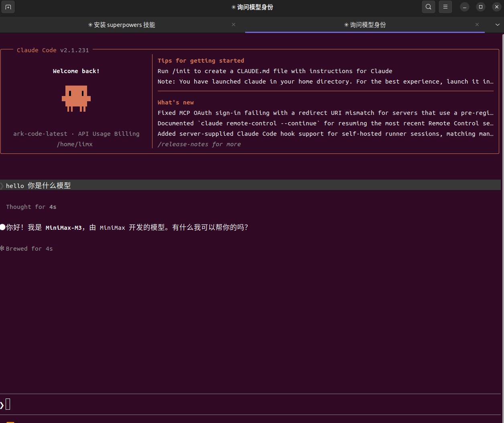504x423 pixels.
Task: Maximize the terminal window
Action: tap(481, 7)
